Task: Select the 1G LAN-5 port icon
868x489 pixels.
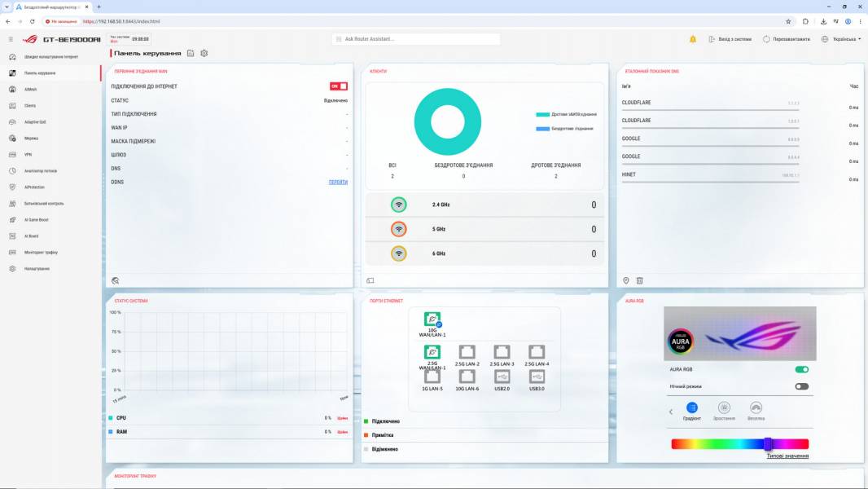Action: click(432, 377)
